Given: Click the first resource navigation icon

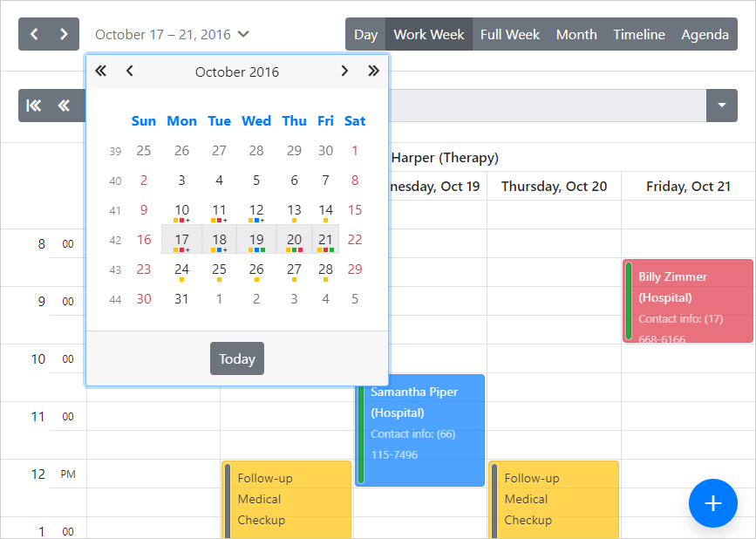Looking at the screenshot, I should pos(34,106).
